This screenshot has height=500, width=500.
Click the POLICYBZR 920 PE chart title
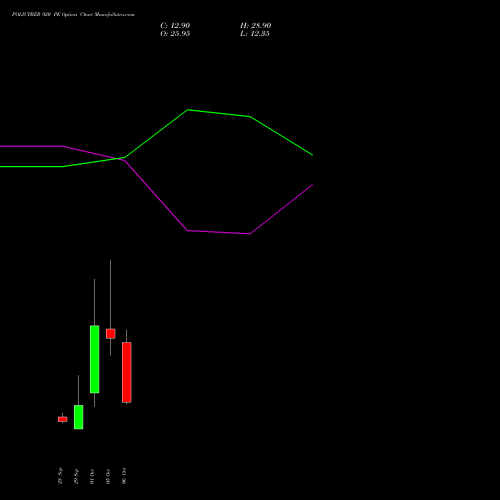73,15
